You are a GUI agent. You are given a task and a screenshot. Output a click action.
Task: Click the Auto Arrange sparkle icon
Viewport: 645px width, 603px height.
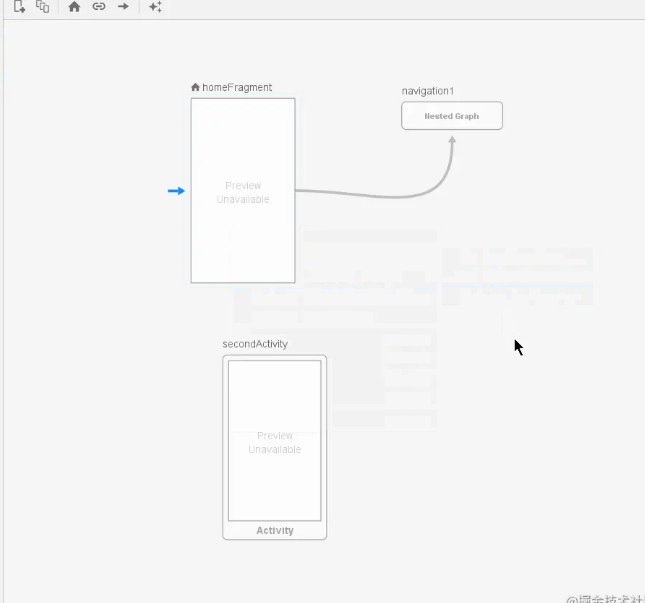155,7
